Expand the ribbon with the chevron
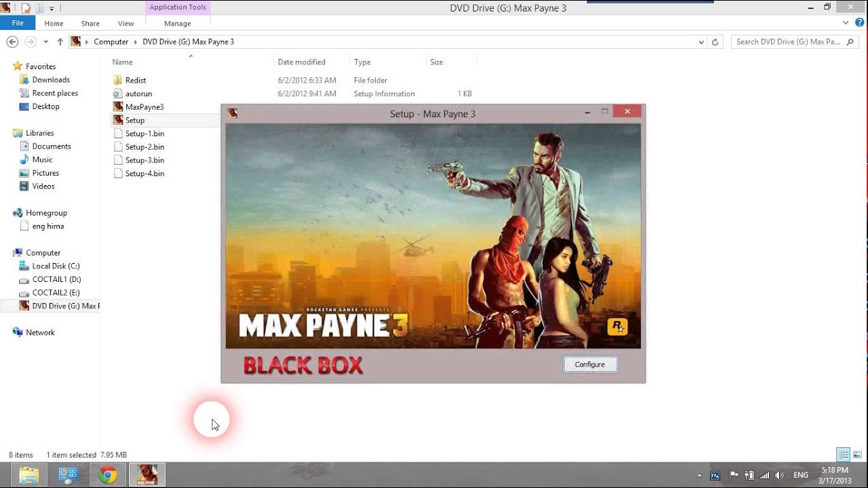The image size is (868, 488). 845,22
